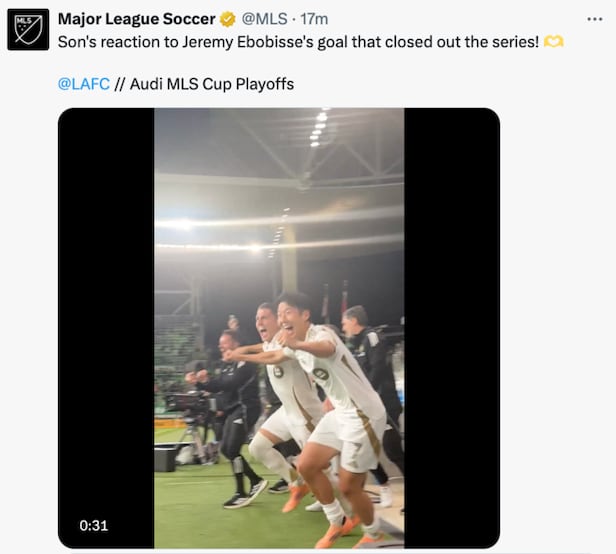Click the gold verified badge

point(228,19)
